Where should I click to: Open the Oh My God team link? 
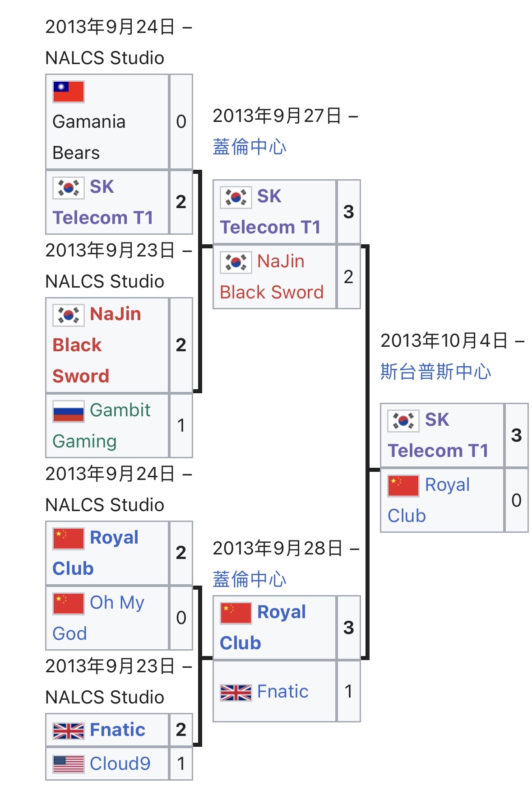[98, 618]
